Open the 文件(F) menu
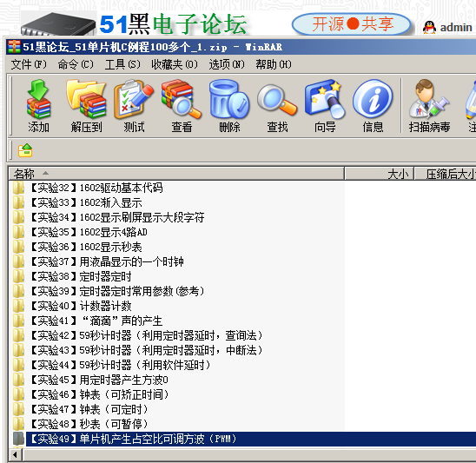The width and height of the screenshot is (476, 463). (29, 64)
